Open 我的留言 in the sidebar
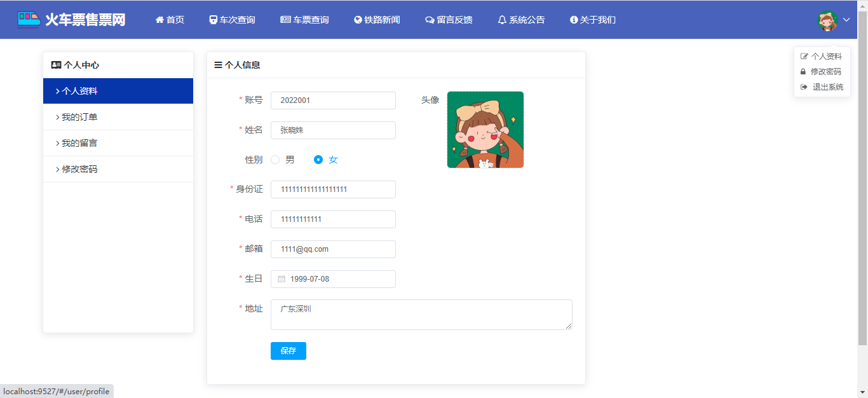The height and width of the screenshot is (398, 868). (118, 143)
